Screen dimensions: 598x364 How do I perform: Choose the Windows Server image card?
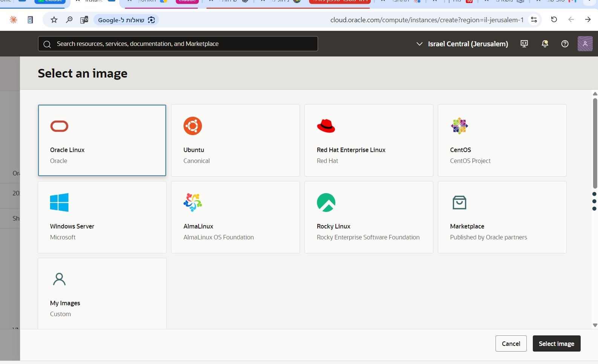pos(102,217)
